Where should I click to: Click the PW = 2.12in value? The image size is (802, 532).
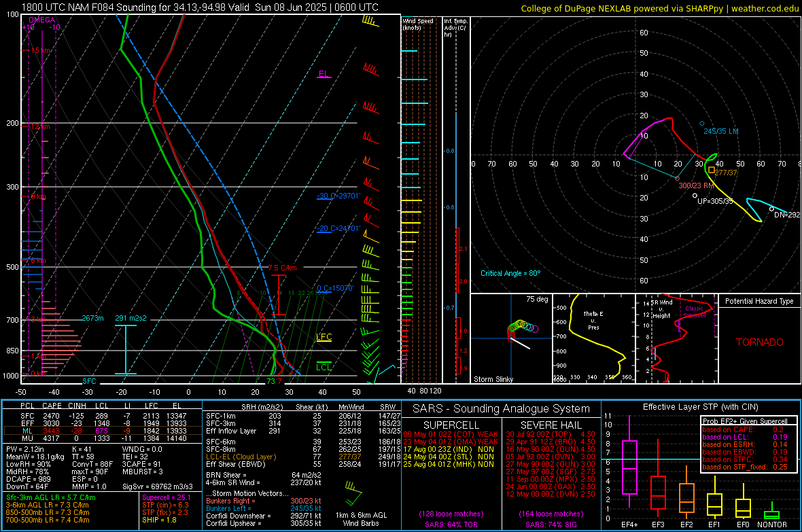(25, 449)
